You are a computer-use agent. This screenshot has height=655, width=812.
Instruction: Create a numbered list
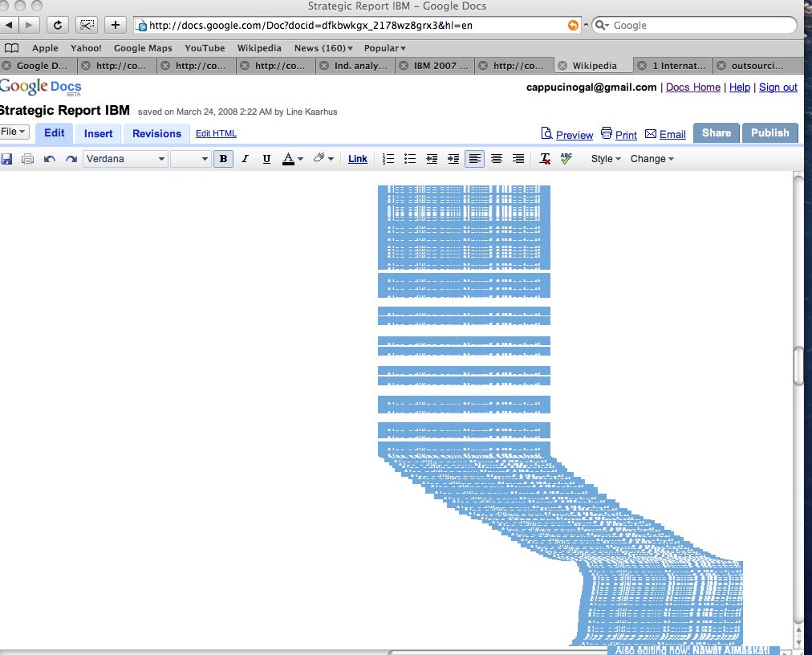pyautogui.click(x=388, y=159)
